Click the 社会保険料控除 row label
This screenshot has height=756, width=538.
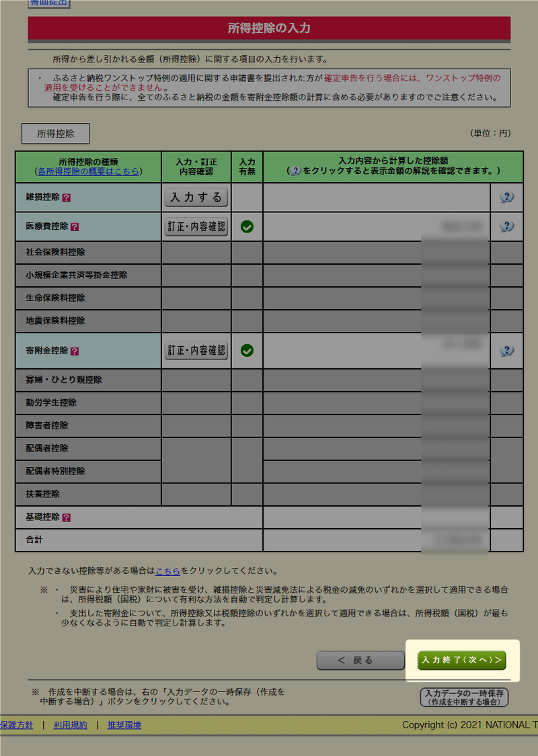click(x=56, y=252)
